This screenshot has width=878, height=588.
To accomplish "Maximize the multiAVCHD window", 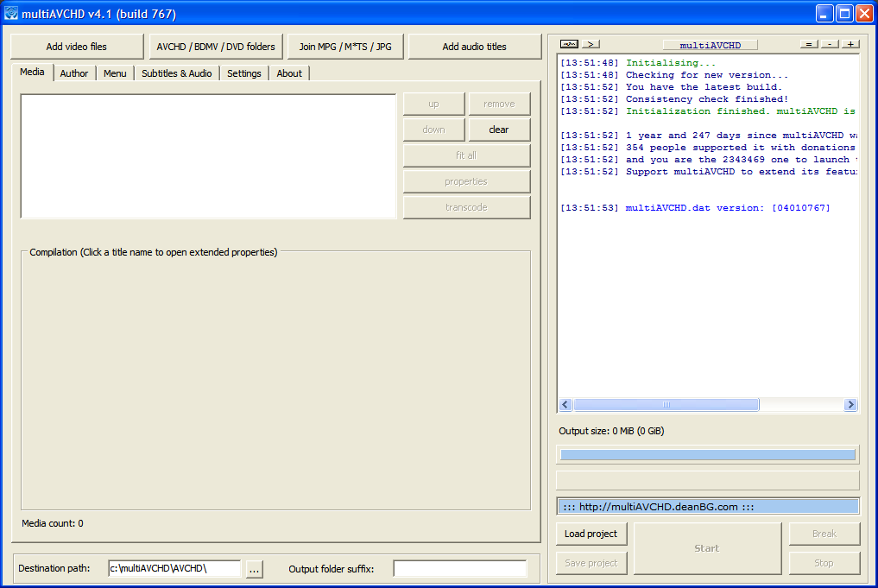I will (x=844, y=14).
